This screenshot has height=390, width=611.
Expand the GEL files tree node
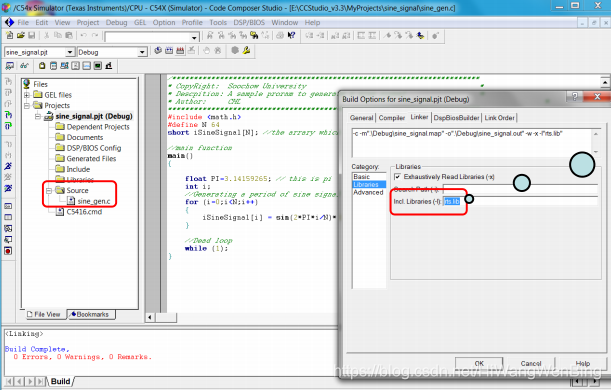[26, 95]
